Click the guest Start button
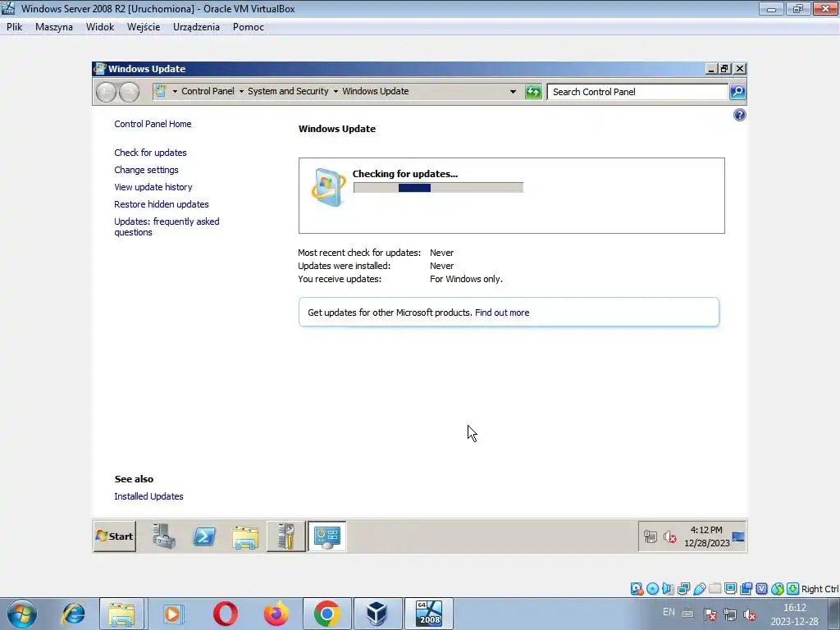The width and height of the screenshot is (840, 630). tap(115, 536)
